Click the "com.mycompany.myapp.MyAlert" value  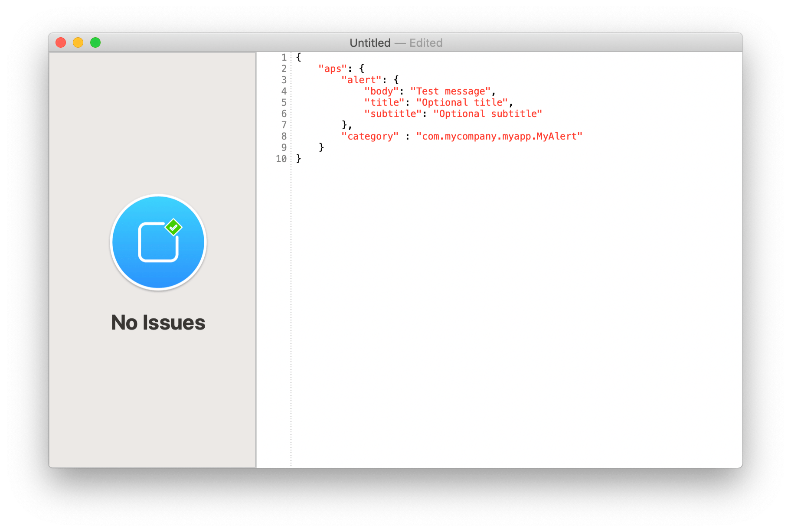point(498,136)
